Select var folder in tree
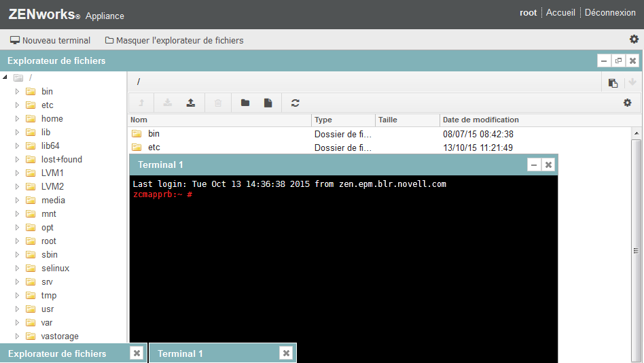644x363 pixels. [x=47, y=322]
